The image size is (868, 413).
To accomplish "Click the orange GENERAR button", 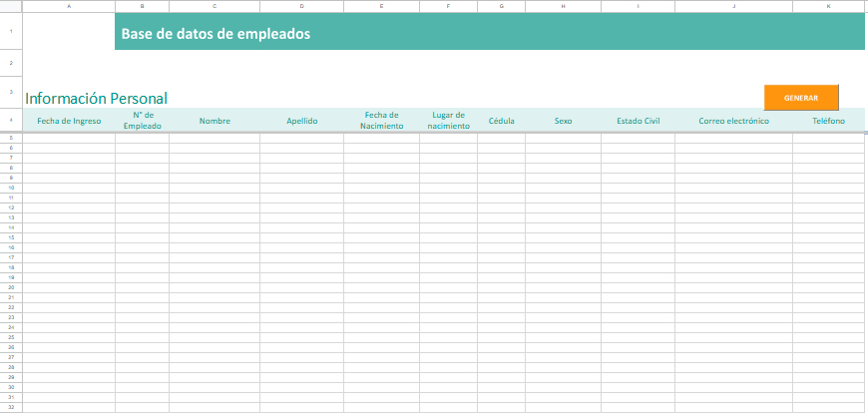I will (801, 98).
